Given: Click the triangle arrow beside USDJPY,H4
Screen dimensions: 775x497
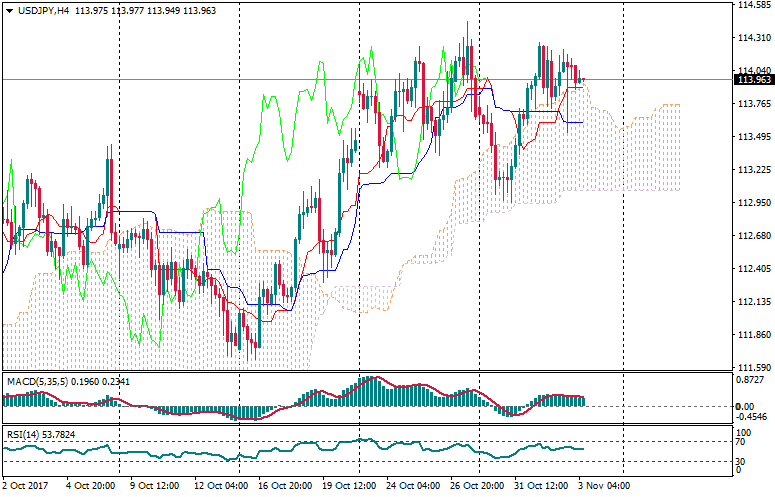Looking at the screenshot, I should pyautogui.click(x=9, y=9).
